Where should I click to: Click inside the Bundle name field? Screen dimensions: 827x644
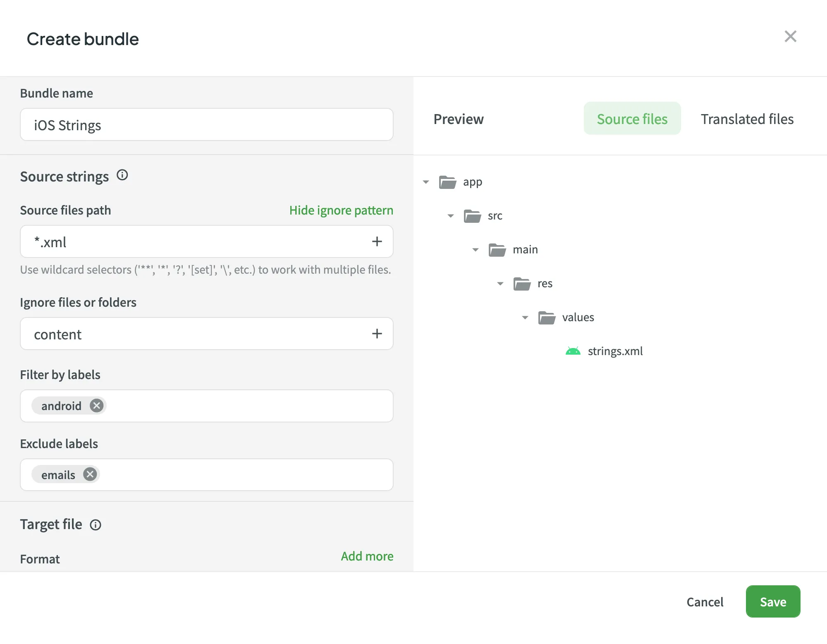point(206,124)
